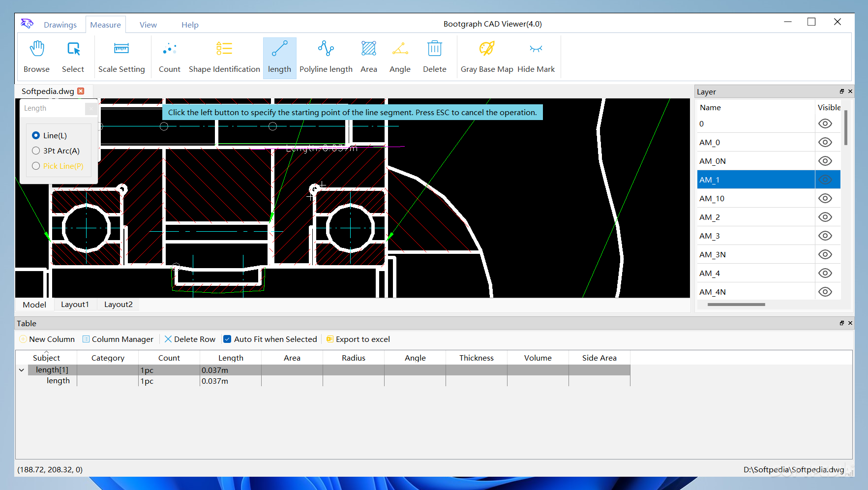Sort by Subject column header

(46, 358)
